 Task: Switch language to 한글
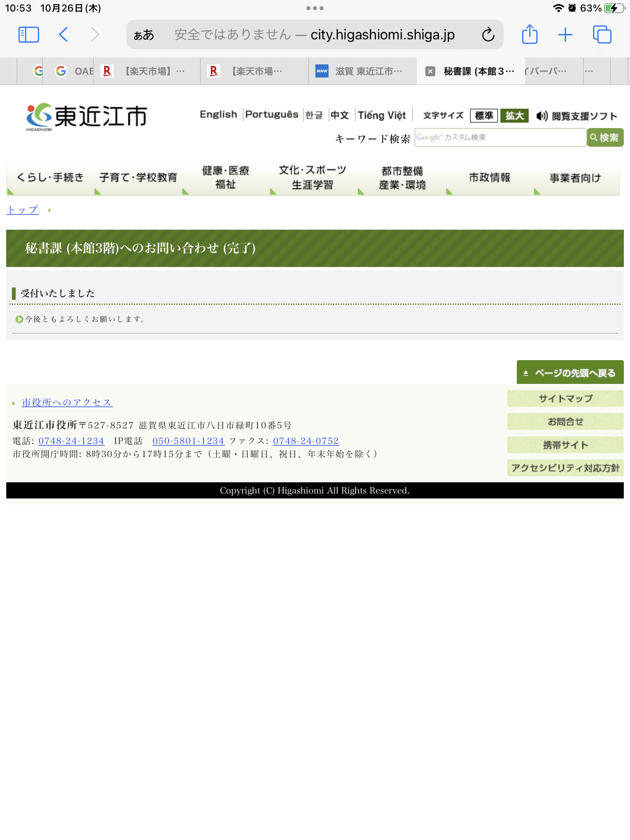(x=314, y=115)
